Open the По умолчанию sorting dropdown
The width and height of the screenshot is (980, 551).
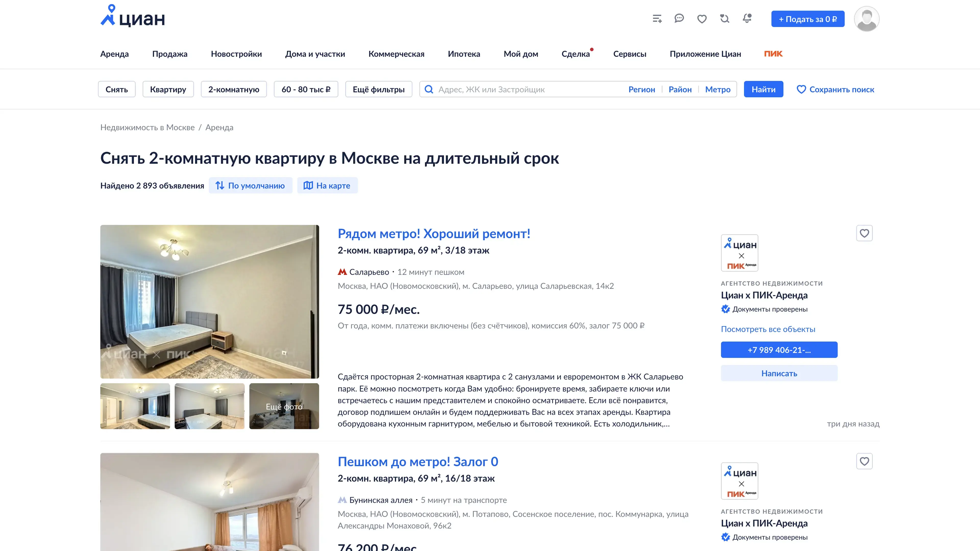coord(250,185)
